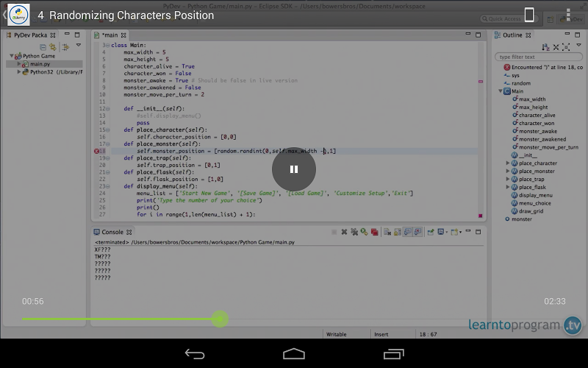This screenshot has height=368, width=588.
Task: Switch to the Console tab
Action: [x=111, y=232]
